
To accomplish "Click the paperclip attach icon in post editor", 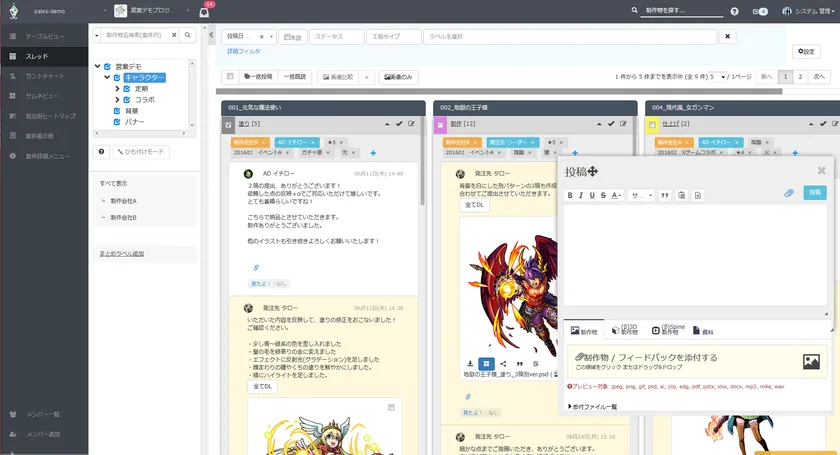I will [x=788, y=193].
